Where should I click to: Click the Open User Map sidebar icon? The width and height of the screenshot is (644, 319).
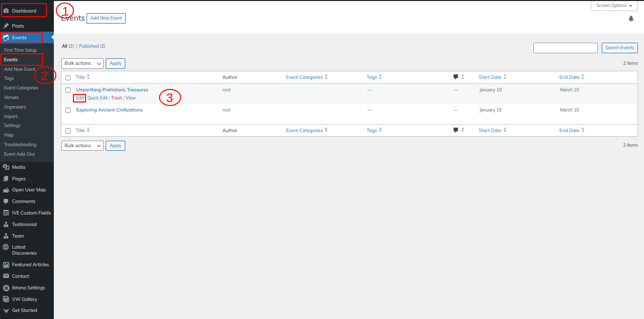(6, 190)
